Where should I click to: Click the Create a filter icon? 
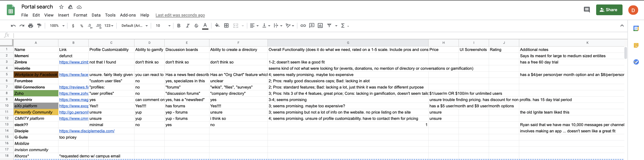click(x=329, y=25)
